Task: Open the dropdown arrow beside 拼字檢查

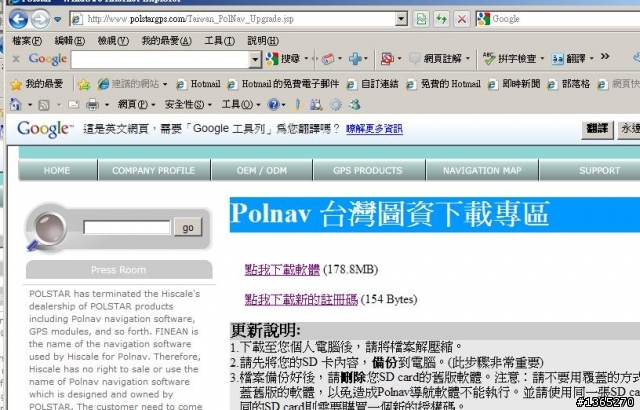Action: tap(542, 59)
